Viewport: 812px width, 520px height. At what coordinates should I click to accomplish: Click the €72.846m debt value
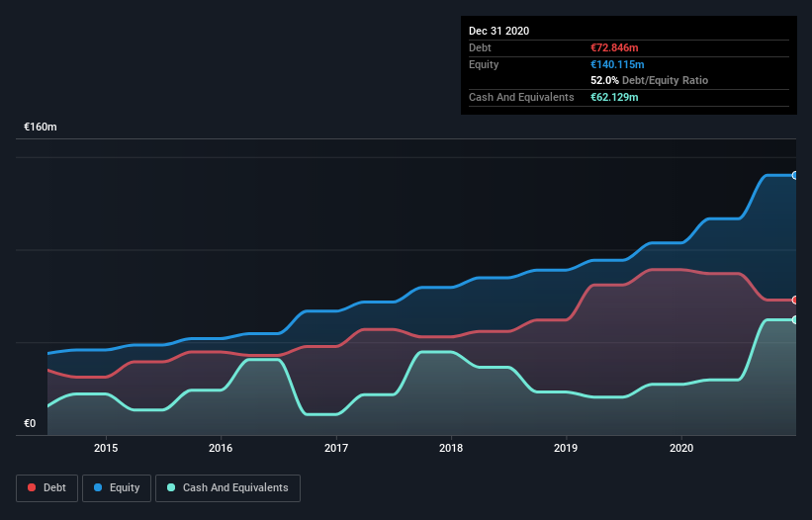pos(614,47)
